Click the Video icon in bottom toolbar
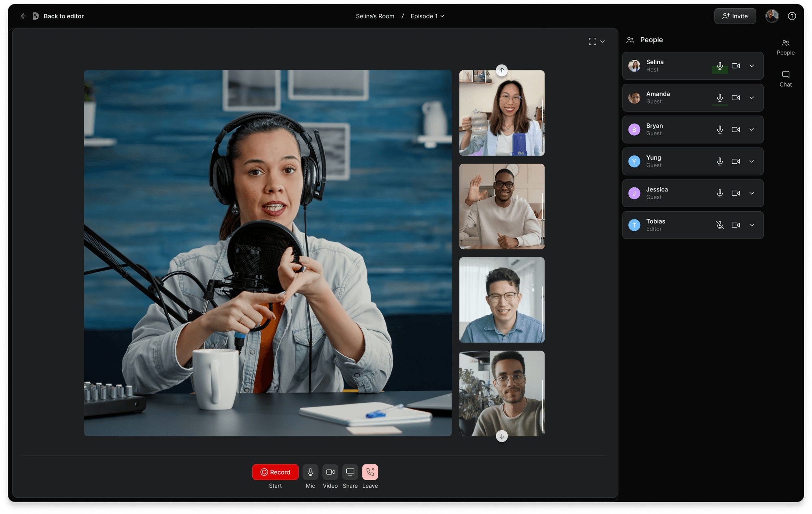 tap(330, 472)
